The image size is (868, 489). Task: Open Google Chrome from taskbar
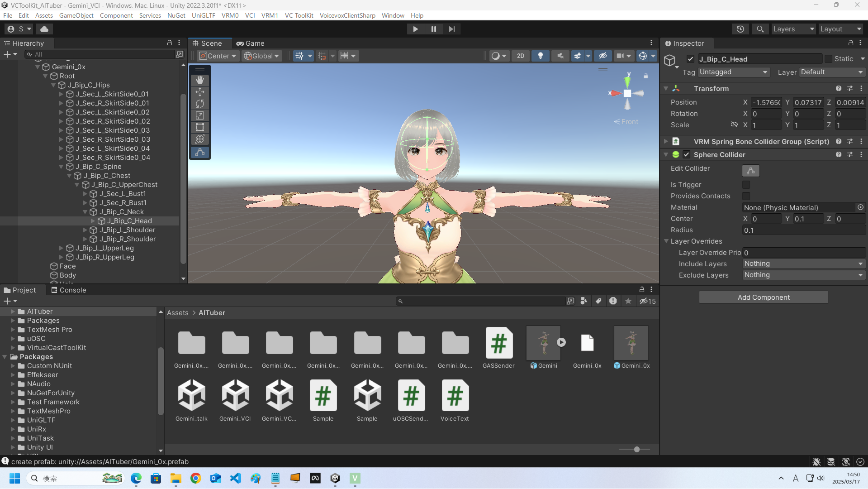pos(196,478)
